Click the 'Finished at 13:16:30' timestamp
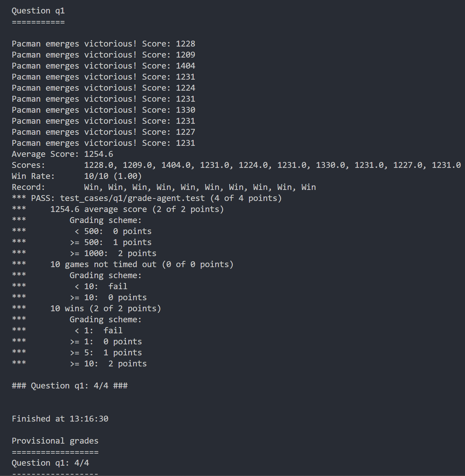The width and height of the screenshot is (465, 476). tap(60, 419)
